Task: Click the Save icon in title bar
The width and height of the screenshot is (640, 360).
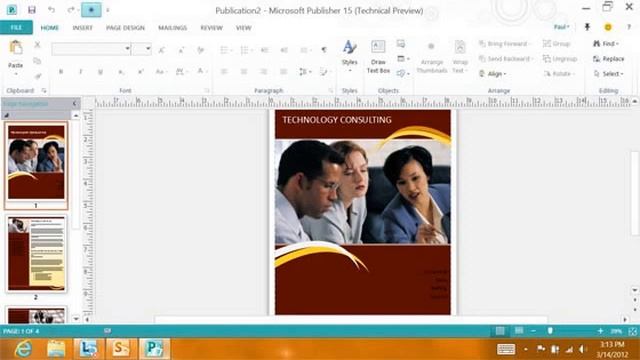Action: pos(31,10)
